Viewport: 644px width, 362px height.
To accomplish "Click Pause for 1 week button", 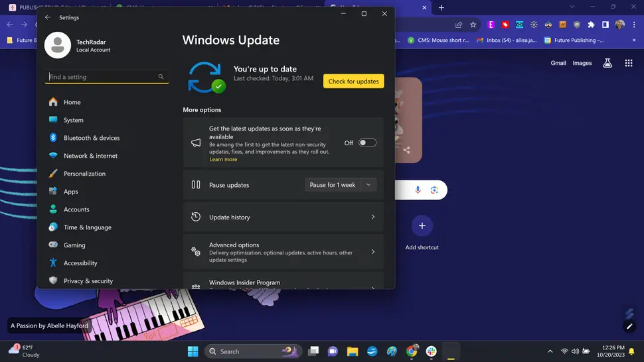I will 332,185.
